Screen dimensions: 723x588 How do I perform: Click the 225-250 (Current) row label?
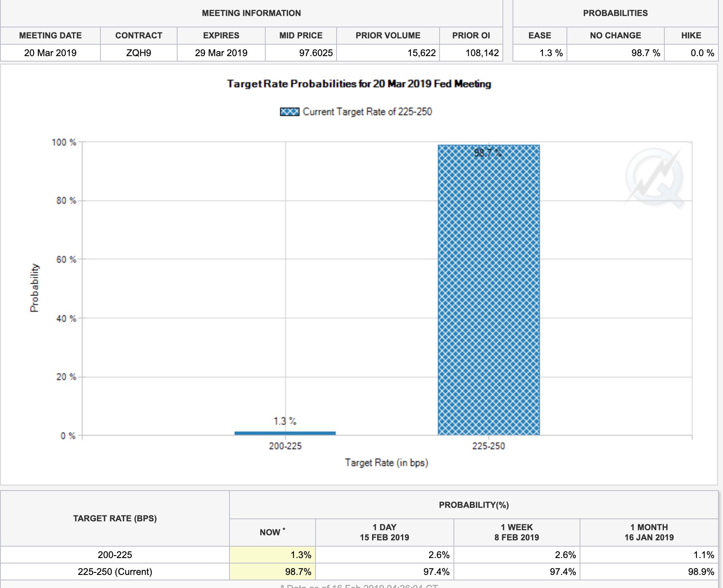pyautogui.click(x=115, y=572)
